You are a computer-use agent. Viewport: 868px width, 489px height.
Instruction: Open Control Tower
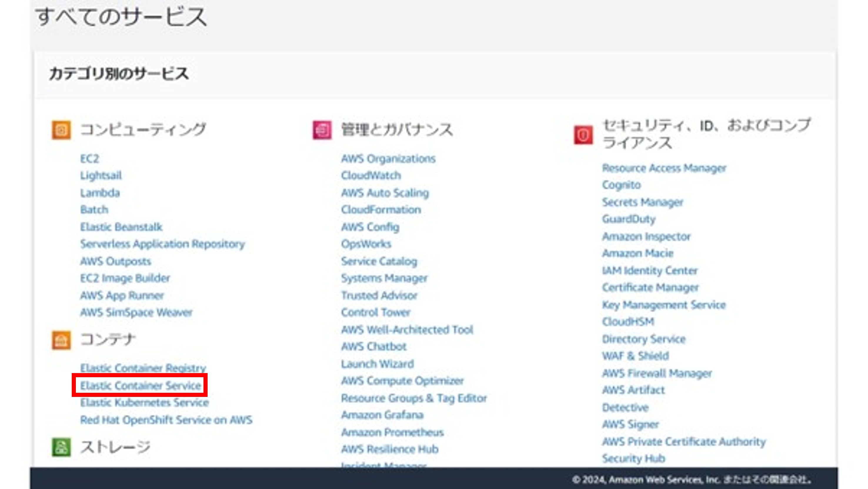point(376,313)
